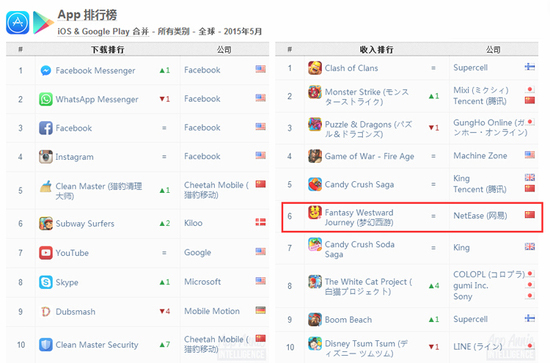
Task: Click the Facebook app icon in row 3
Action: pyautogui.click(x=46, y=128)
